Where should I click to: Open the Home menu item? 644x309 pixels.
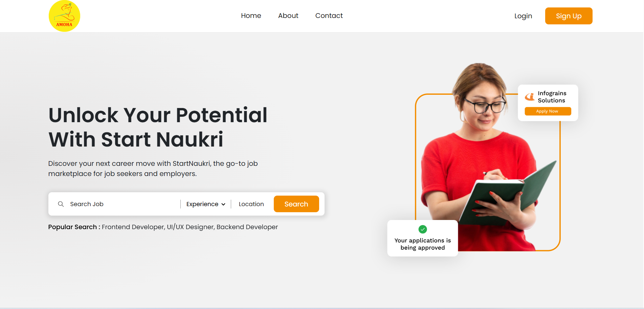(x=251, y=16)
